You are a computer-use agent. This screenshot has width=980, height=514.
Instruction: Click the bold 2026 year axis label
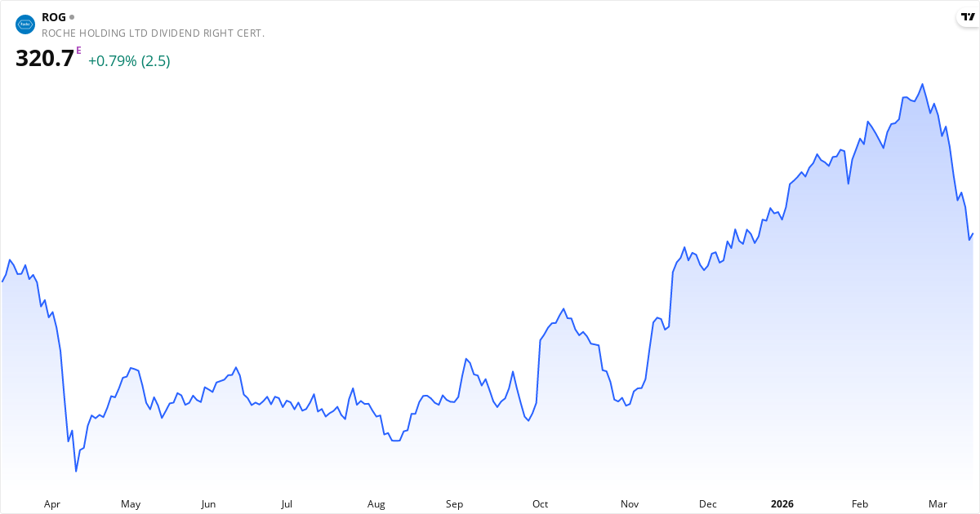pyautogui.click(x=782, y=504)
